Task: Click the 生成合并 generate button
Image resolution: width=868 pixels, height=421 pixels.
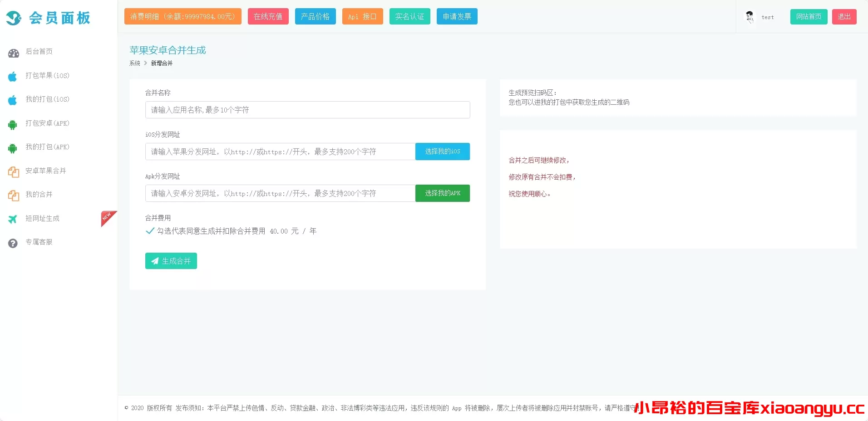Action: coord(171,261)
